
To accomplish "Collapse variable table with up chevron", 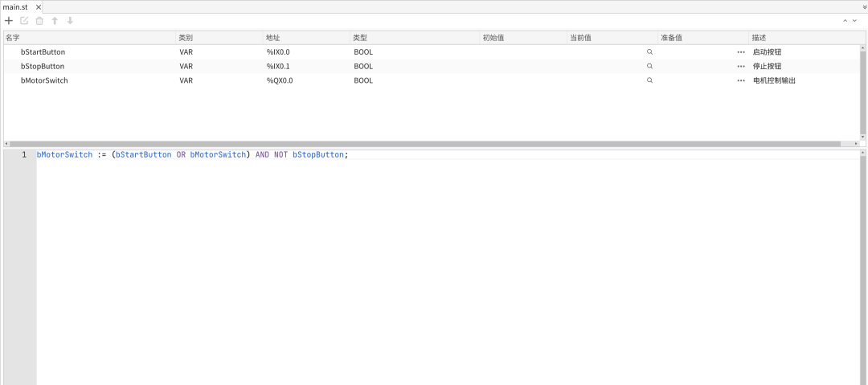I will coord(845,21).
